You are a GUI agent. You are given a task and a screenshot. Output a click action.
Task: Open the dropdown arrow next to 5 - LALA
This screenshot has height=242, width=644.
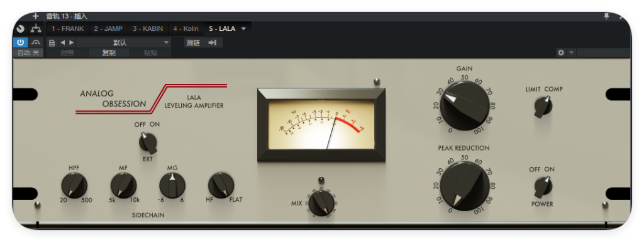[243, 29]
